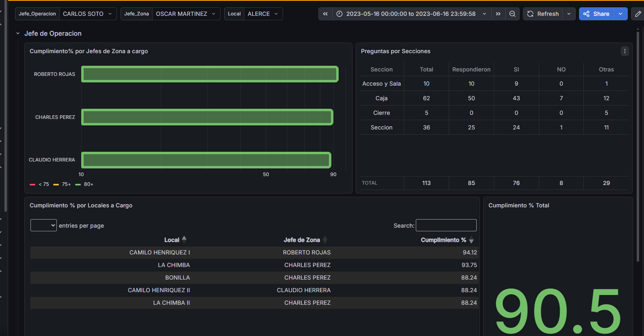Viewport: 644px width, 336px height.
Task: Open the Local ALERCE dropdown
Action: click(x=263, y=14)
